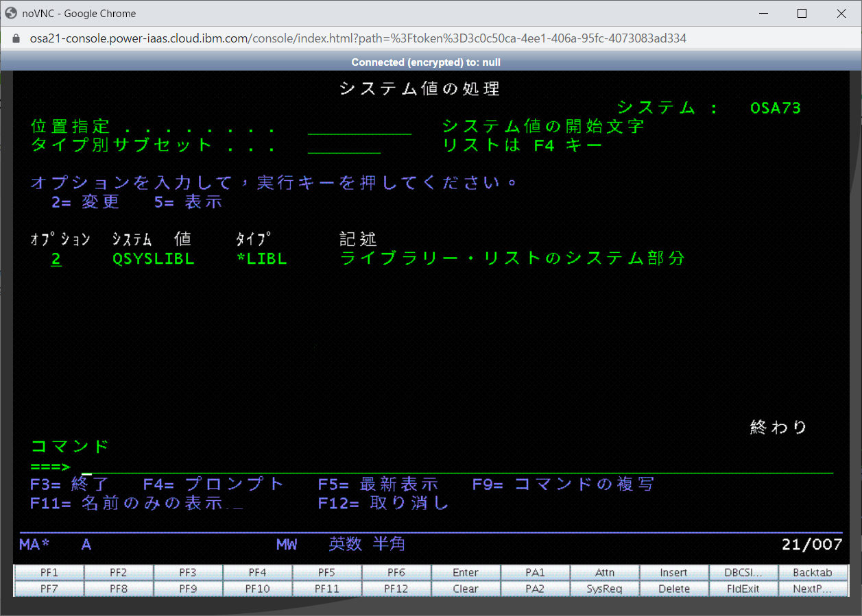Image resolution: width=862 pixels, height=616 pixels.
Task: Click the PF6 key button
Action: click(x=396, y=572)
